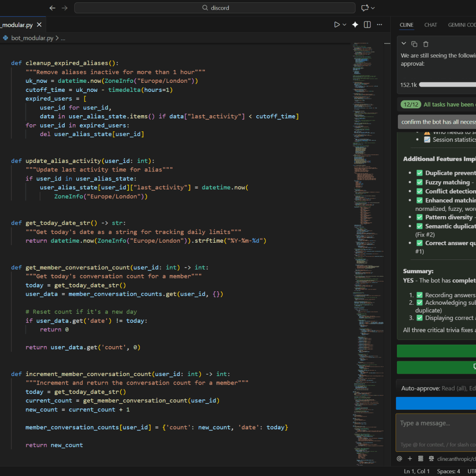Click the + attach icon in Cline input
This screenshot has width=476, height=476.
410,458
